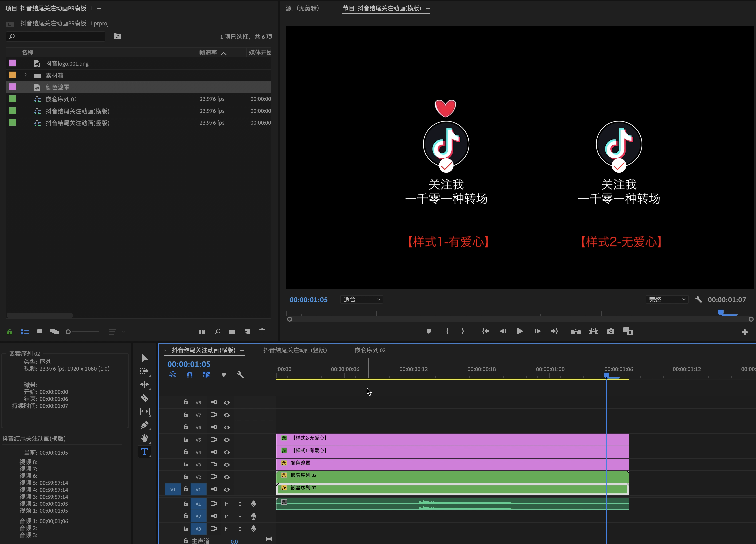Select the Type text tool
Viewport: 756px width, 544px height.
[x=144, y=452]
